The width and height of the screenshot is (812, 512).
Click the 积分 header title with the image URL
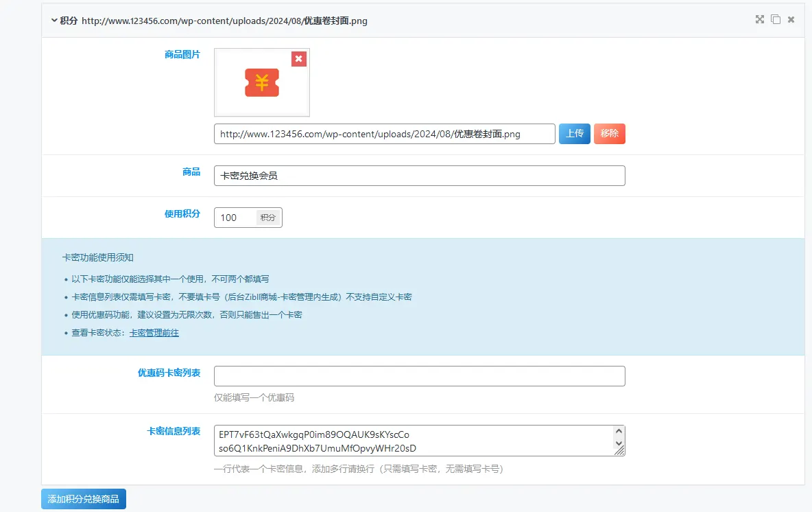213,21
